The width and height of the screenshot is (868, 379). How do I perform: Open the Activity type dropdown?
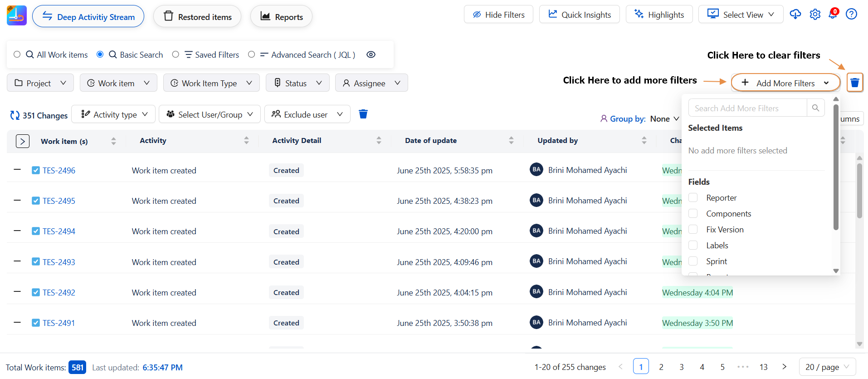click(x=113, y=114)
